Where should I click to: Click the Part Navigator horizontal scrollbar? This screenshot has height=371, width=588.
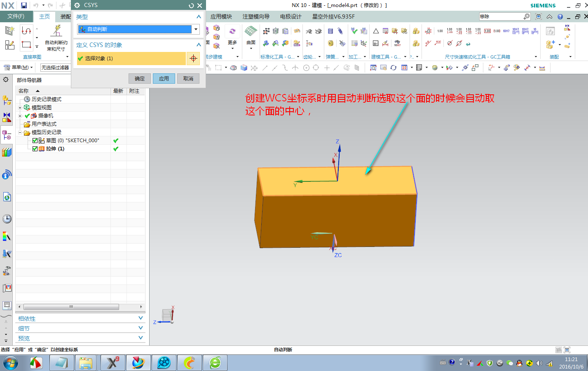71,307
